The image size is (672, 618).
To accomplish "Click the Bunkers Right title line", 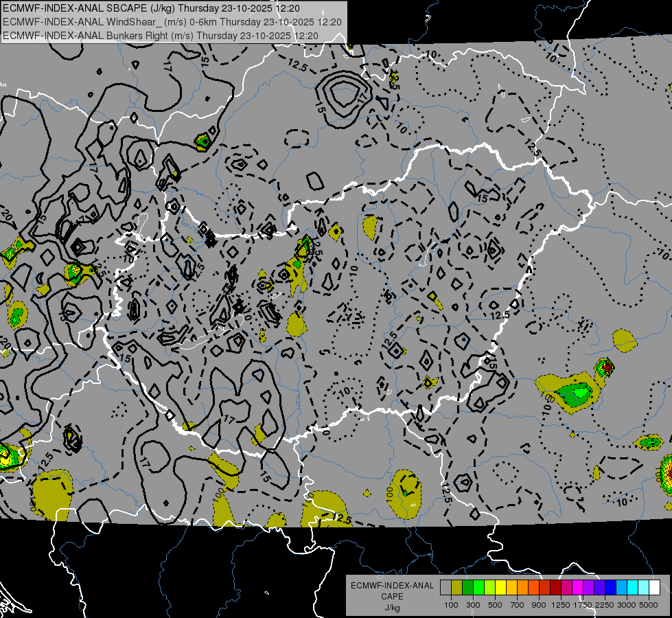I will [160, 35].
